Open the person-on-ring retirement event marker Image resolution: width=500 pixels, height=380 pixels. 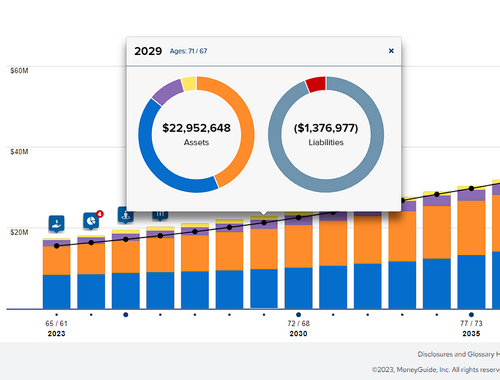(x=126, y=215)
